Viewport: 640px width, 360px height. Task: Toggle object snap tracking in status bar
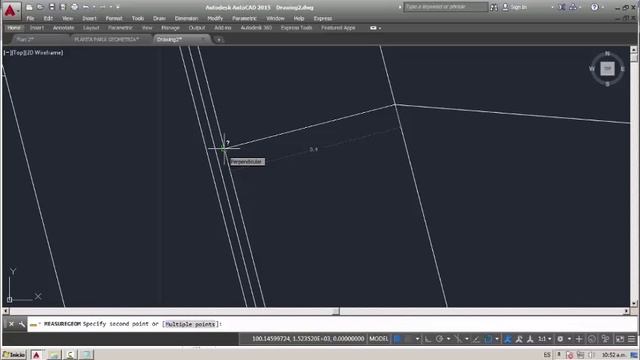pyautogui.click(x=476, y=339)
